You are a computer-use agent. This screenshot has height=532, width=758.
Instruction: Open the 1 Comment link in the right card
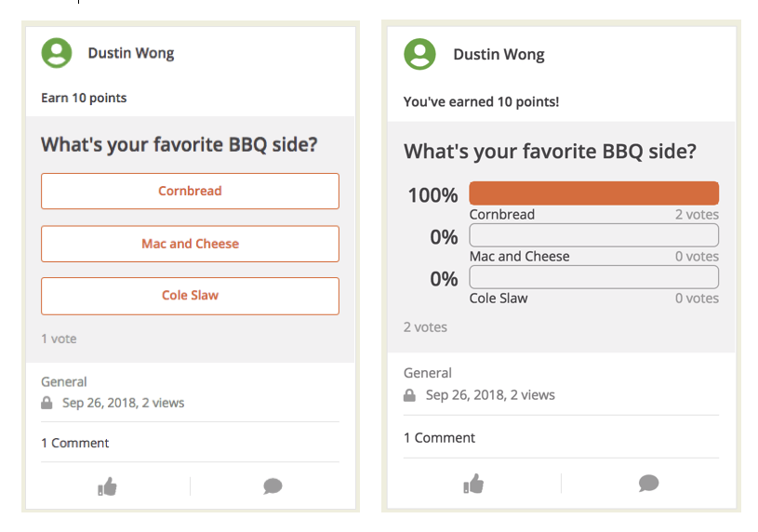tap(439, 438)
